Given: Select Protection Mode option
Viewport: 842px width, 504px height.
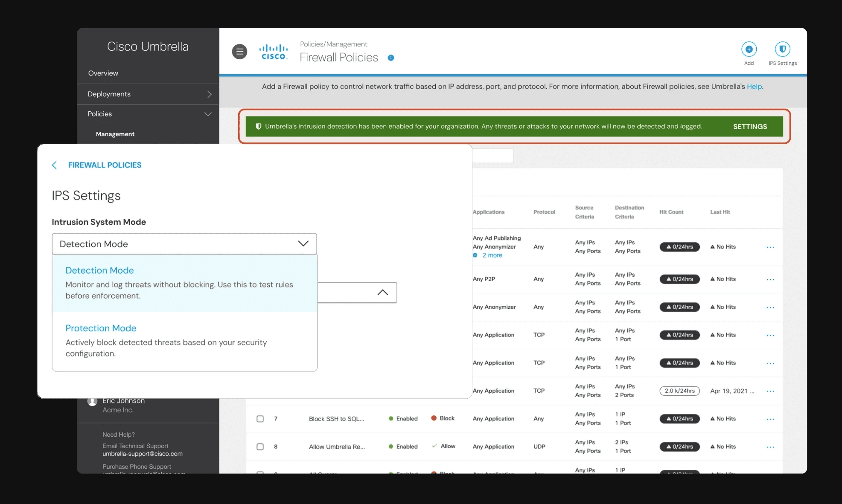Looking at the screenshot, I should point(101,328).
